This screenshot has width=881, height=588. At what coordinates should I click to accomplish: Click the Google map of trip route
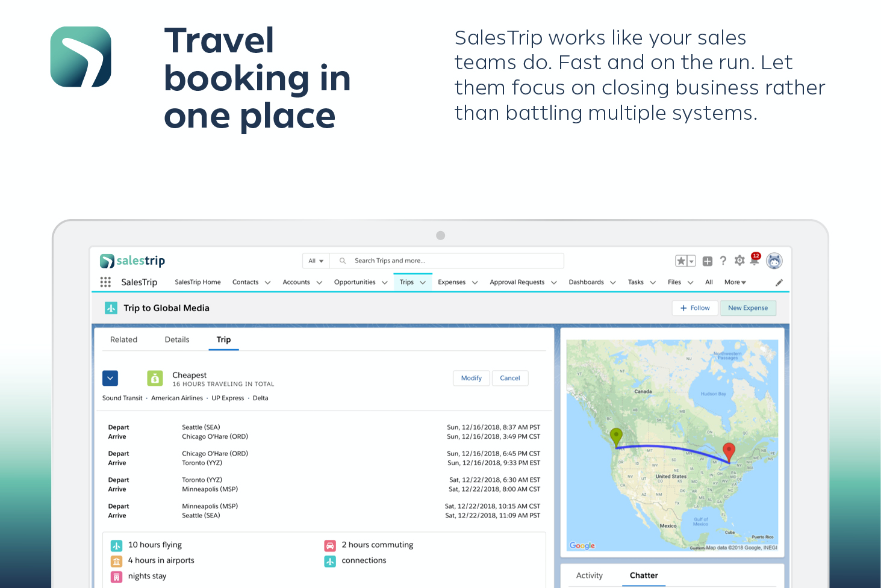pos(672,445)
